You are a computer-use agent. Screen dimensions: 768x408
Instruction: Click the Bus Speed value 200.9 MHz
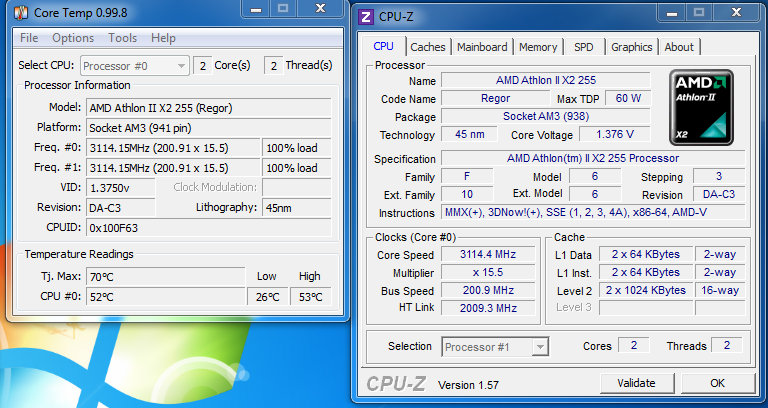click(x=488, y=290)
